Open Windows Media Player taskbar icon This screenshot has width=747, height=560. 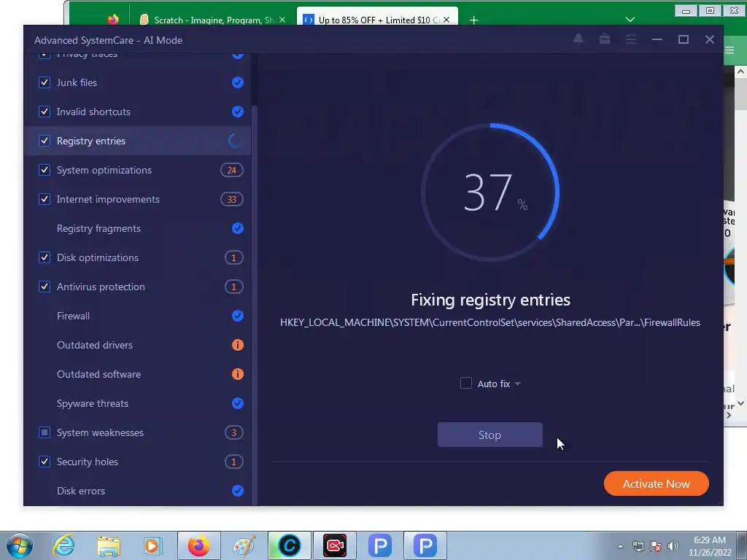click(153, 545)
